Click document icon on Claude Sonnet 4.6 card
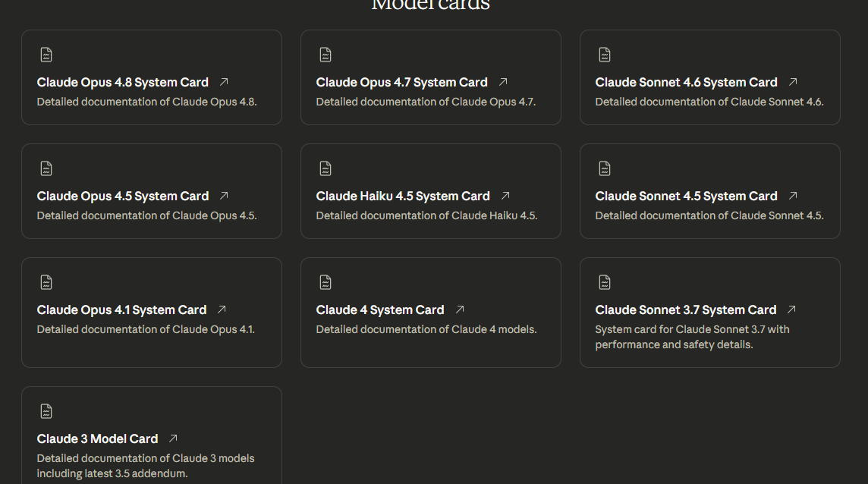This screenshot has width=868, height=484. pyautogui.click(x=605, y=55)
